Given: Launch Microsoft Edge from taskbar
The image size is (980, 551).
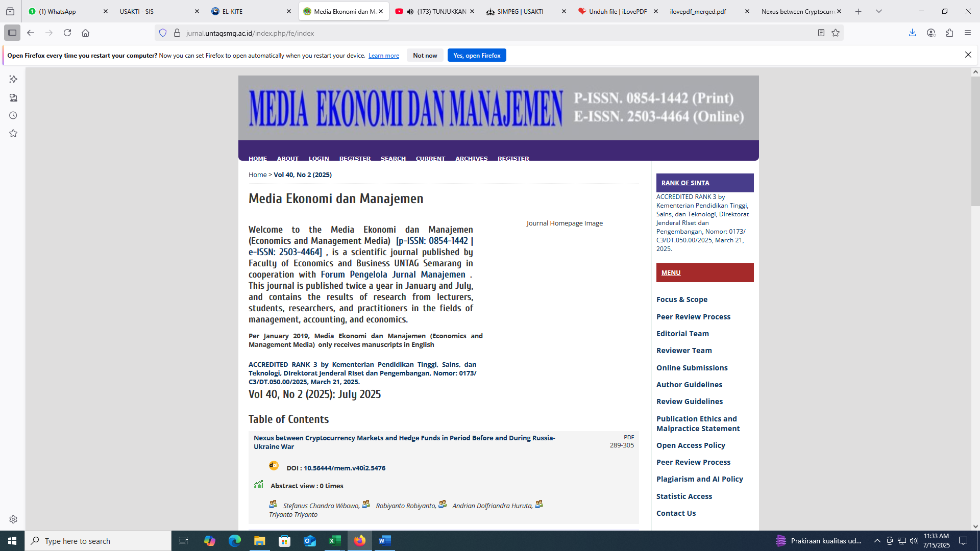Looking at the screenshot, I should (234, 541).
